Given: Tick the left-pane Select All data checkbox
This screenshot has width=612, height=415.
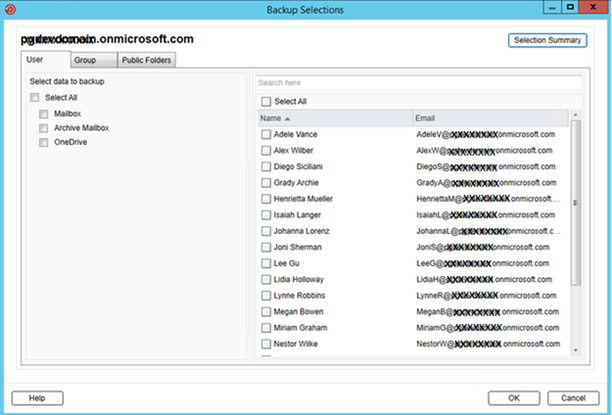Looking at the screenshot, I should point(35,97).
